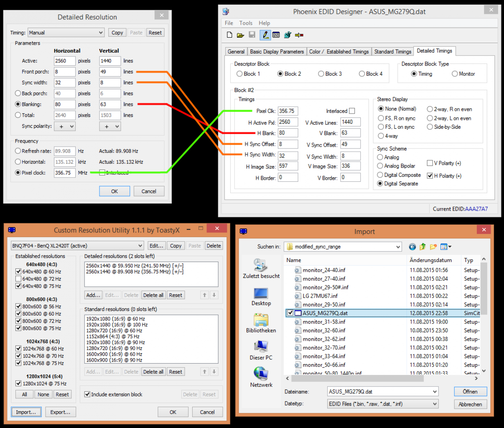Image resolution: width=504 pixels, height=428 pixels.
Task: Open Bibliotheken in Import sidebar
Action: [x=261, y=323]
